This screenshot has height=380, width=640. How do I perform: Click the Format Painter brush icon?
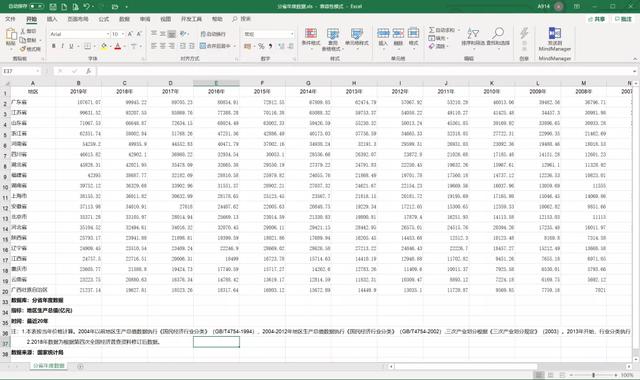[x=30, y=49]
